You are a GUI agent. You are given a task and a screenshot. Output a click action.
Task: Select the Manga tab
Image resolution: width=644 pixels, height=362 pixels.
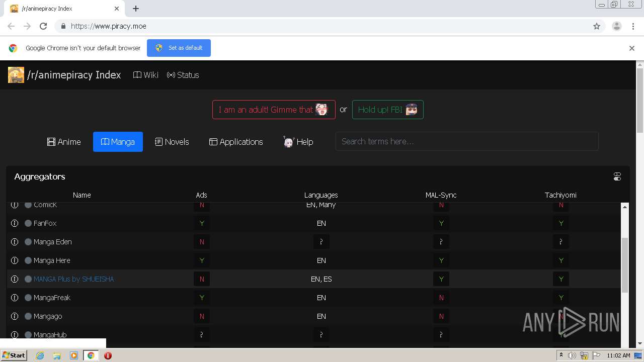pos(118,142)
